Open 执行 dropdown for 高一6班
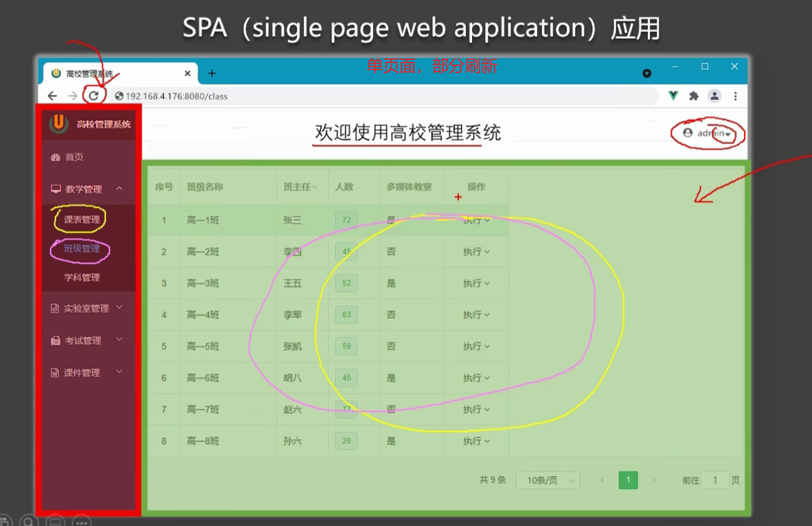Viewport: 812px width, 526px height. coord(476,378)
